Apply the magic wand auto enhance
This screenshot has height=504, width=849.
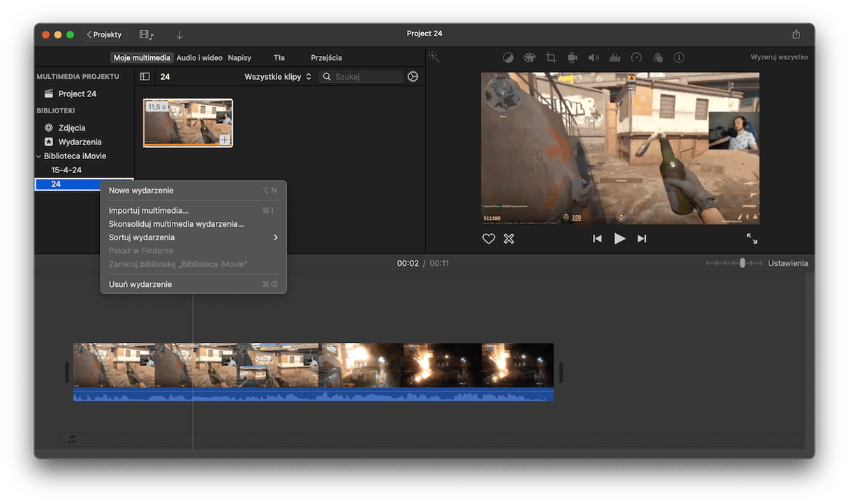click(434, 57)
